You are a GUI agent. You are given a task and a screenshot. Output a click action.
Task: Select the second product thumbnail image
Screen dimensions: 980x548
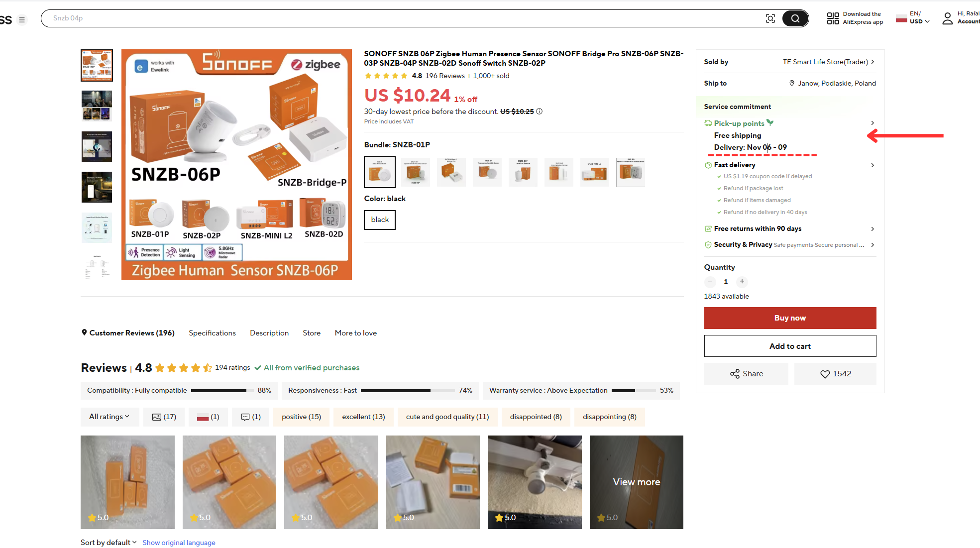[x=97, y=106]
